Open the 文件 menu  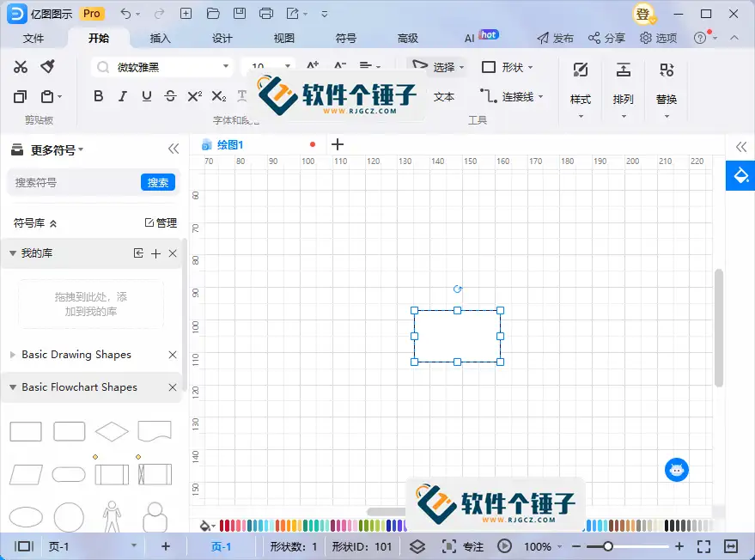point(33,38)
